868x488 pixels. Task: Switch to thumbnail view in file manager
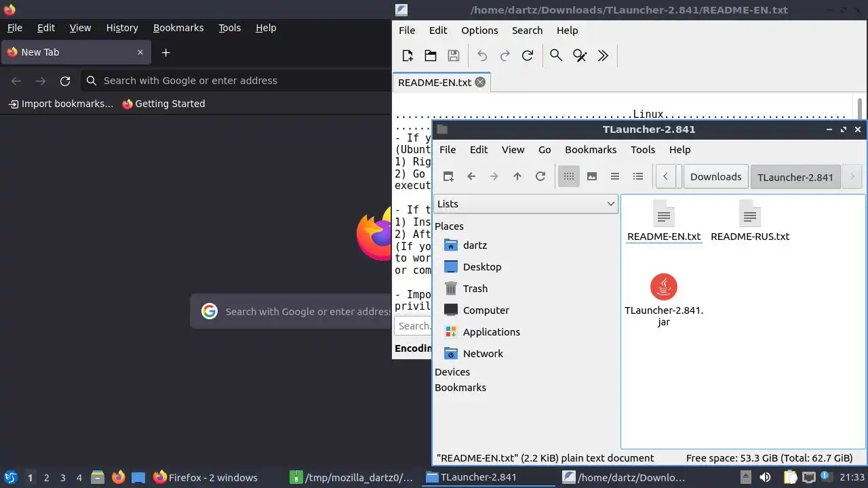[x=592, y=176]
